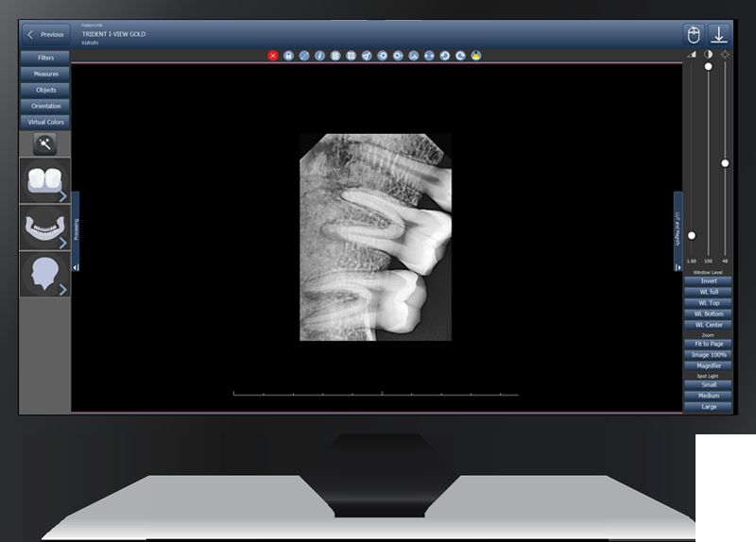Select the Small spot light size
Screen dimensions: 756x542
[x=708, y=385]
